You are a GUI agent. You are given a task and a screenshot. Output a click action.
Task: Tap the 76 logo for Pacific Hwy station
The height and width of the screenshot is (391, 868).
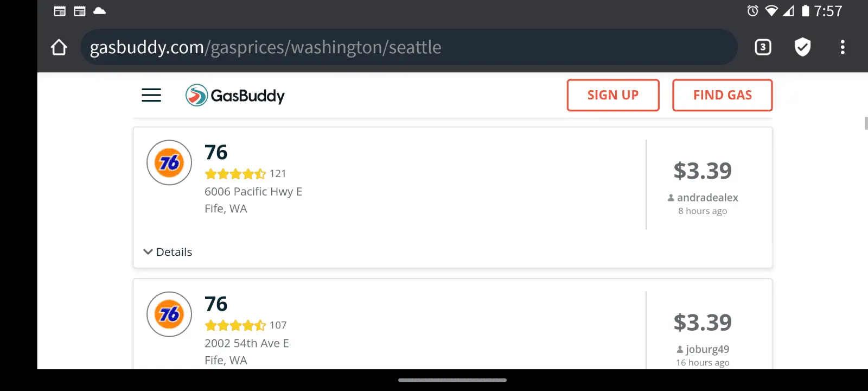click(169, 162)
